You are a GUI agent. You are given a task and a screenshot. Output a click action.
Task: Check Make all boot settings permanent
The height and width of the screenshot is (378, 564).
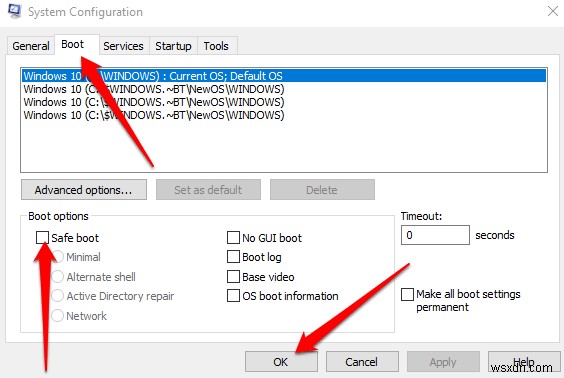pos(407,294)
